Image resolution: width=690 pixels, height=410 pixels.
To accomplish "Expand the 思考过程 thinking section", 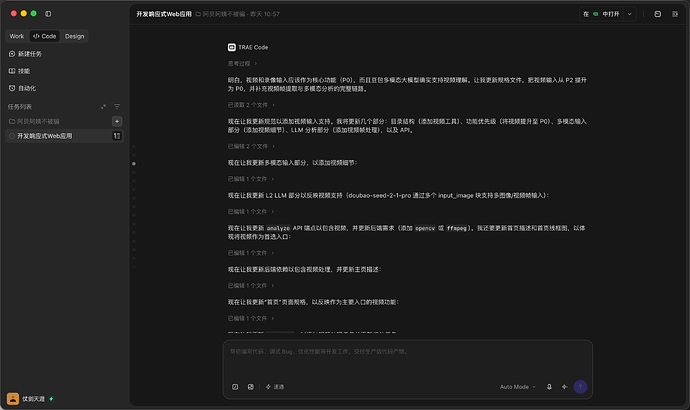I will pyautogui.click(x=242, y=63).
